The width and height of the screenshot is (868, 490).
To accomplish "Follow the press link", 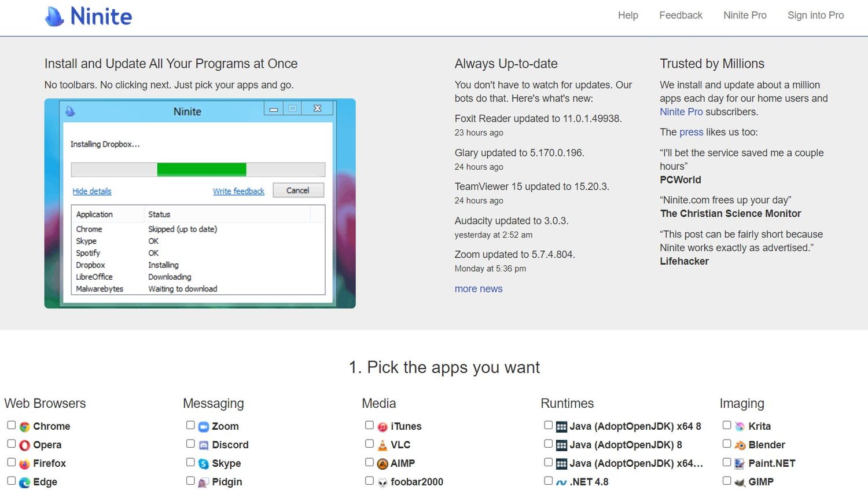I will click(691, 132).
